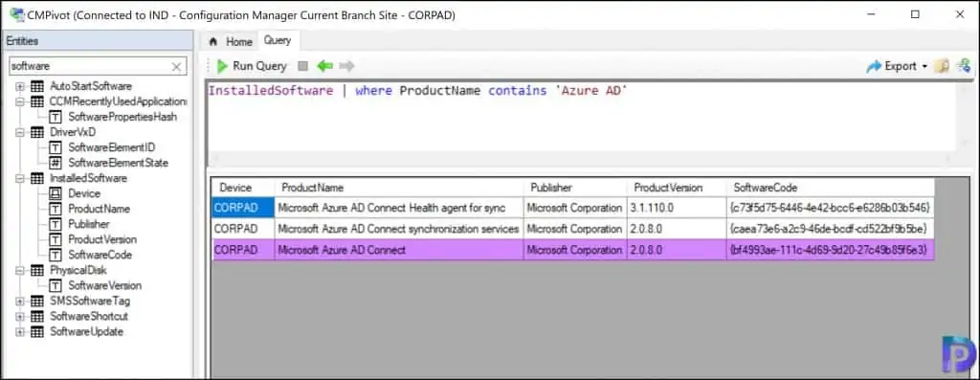Image resolution: width=980 pixels, height=380 pixels.
Task: Sort results by the Device column header
Action: coord(243,188)
